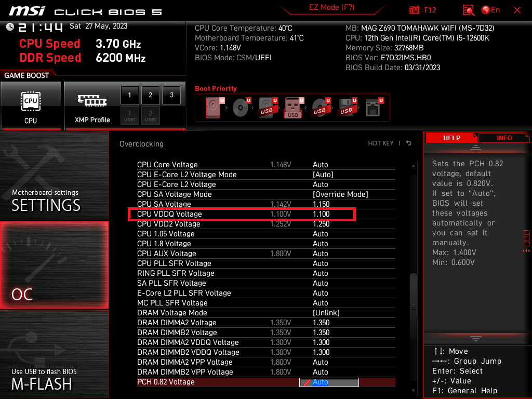
Task: Select the highlighted USB key boot icon
Action: [x=294, y=108]
